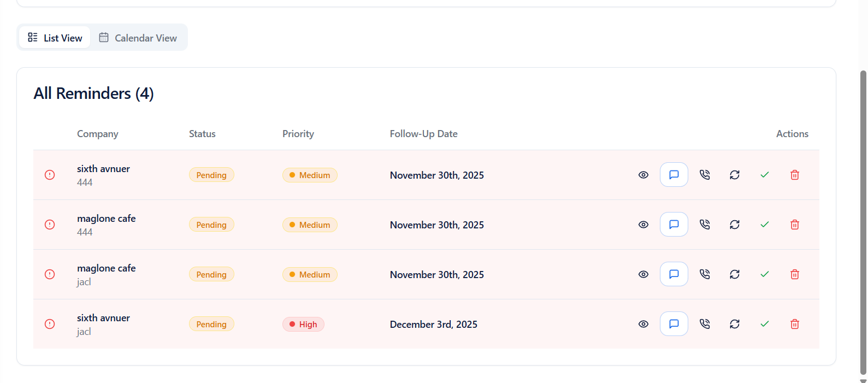The image size is (868, 383).
Task: Select the List View tab
Action: [x=54, y=37]
